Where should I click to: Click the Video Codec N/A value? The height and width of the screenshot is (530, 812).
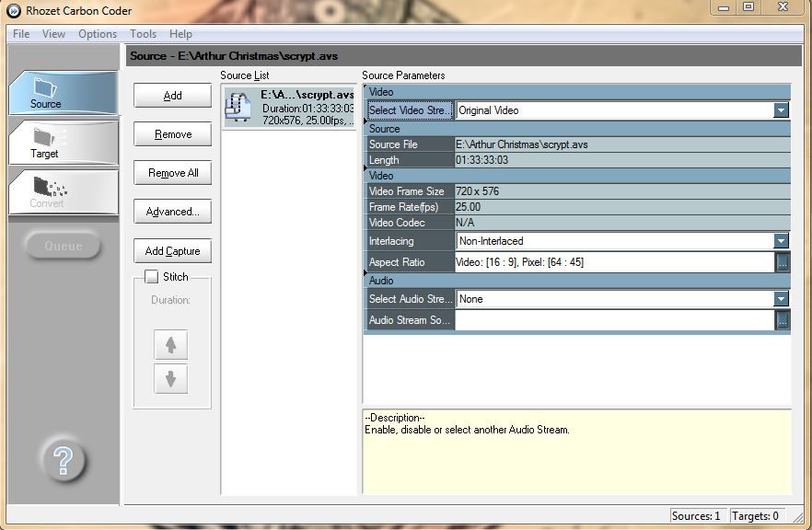click(622, 222)
